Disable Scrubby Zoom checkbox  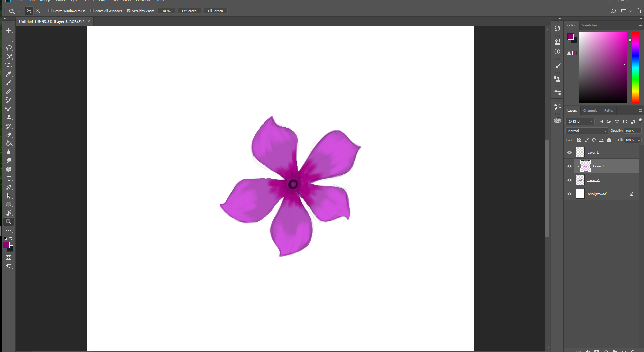[x=129, y=11]
